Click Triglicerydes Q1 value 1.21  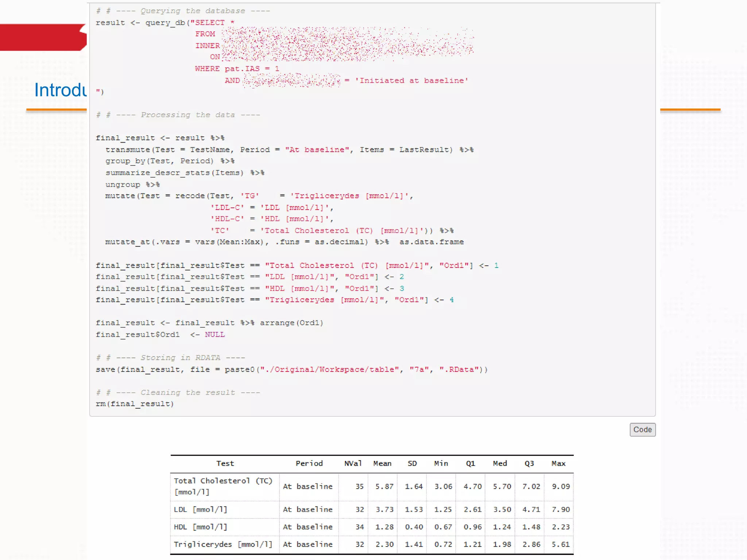coord(473,544)
